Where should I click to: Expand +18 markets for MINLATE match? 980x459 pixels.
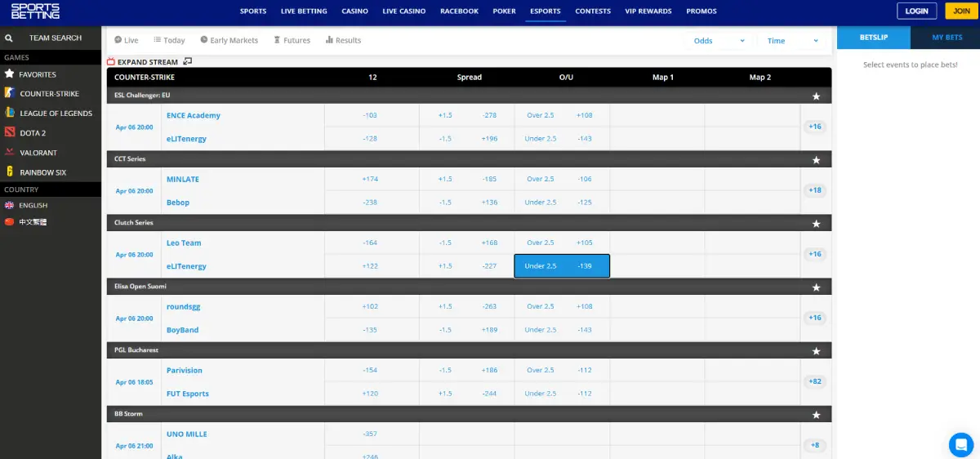click(815, 190)
